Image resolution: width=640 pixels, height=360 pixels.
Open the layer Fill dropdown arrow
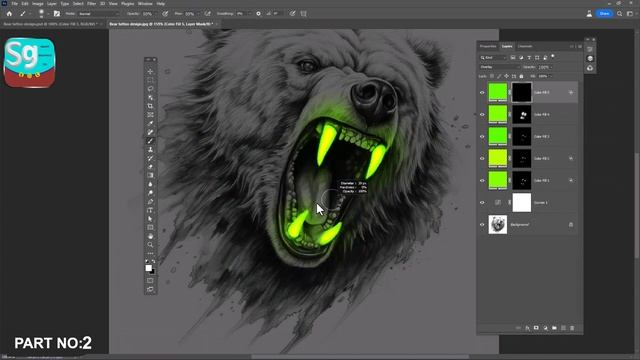point(550,76)
